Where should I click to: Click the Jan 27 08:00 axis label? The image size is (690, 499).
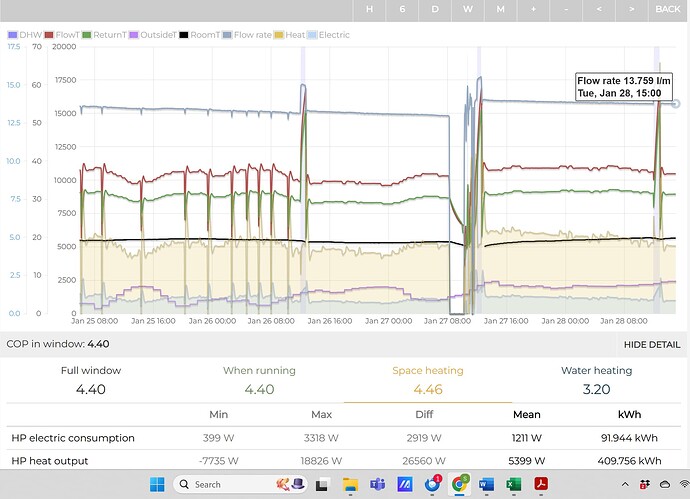(447, 321)
